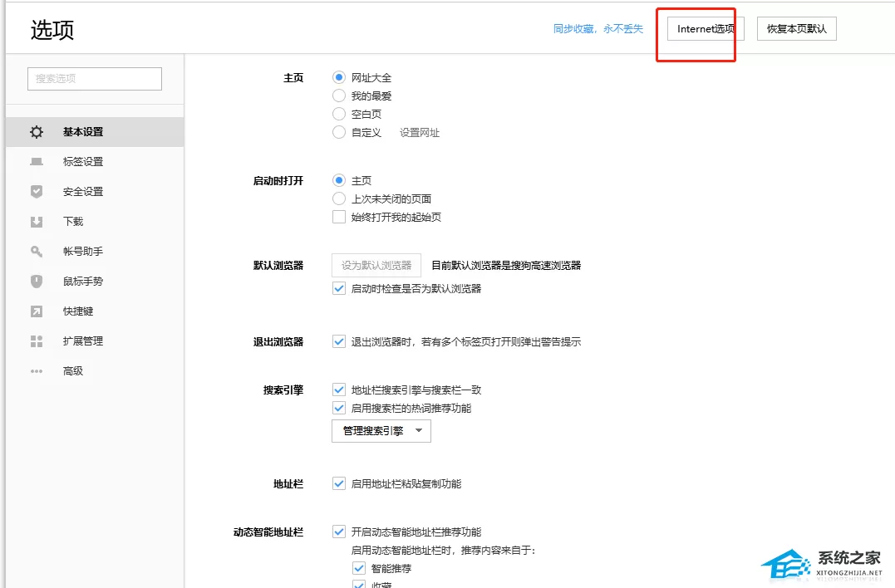895x588 pixels.
Task: Click the tab icon beside 标签设置
Action: click(x=37, y=161)
